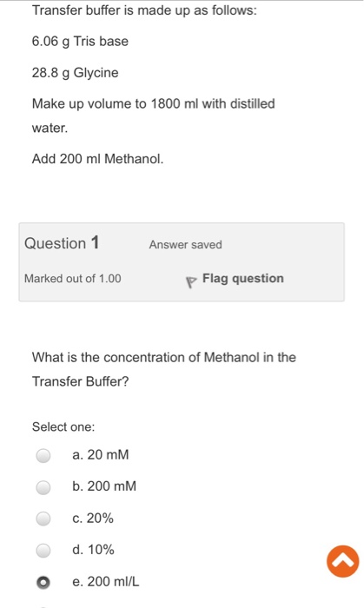
Task: Click the selected 200 ml/L radio button
Action: coord(43,582)
